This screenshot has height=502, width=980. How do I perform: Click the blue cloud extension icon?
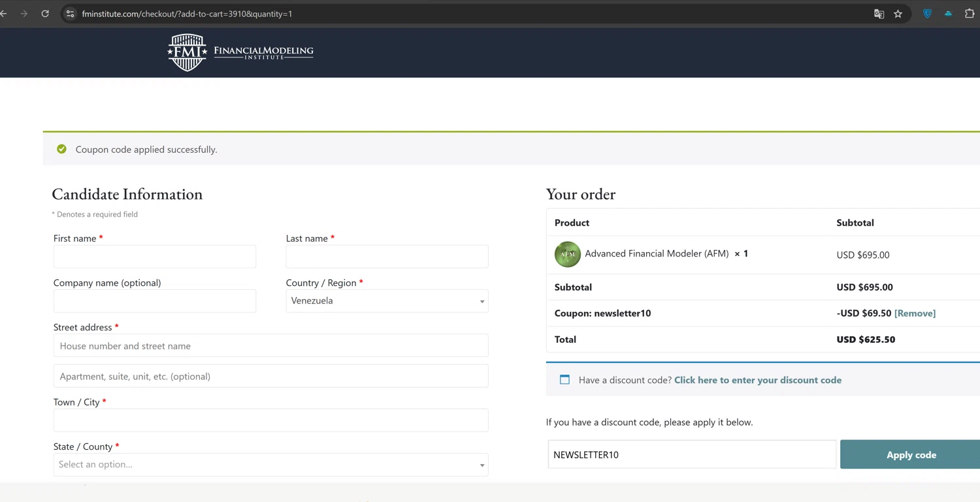coord(948,14)
